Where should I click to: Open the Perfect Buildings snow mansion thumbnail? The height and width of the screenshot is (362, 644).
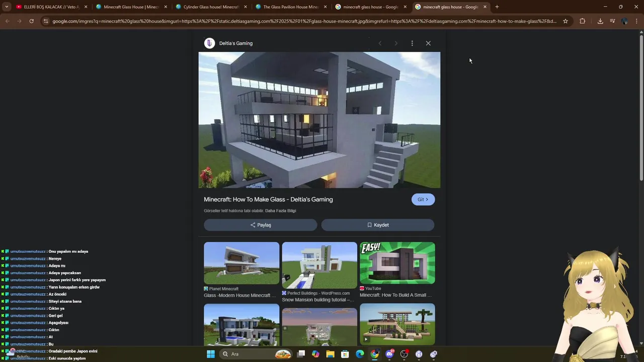319,265
